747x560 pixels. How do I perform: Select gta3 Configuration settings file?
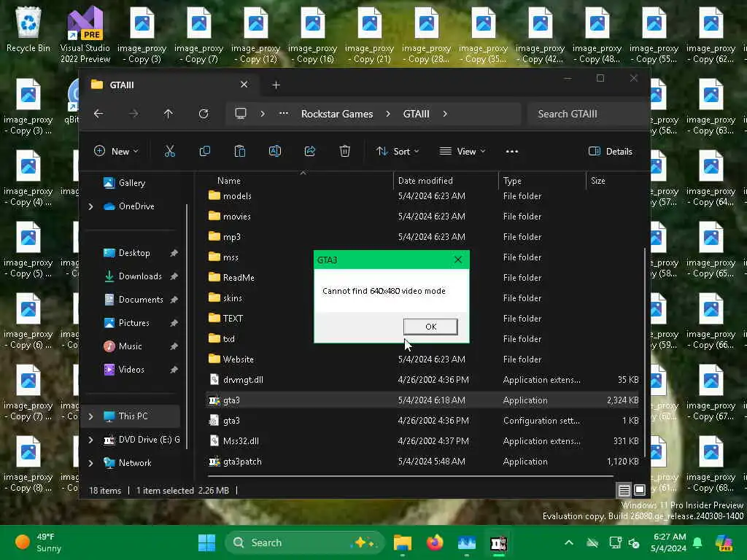[x=423, y=421]
